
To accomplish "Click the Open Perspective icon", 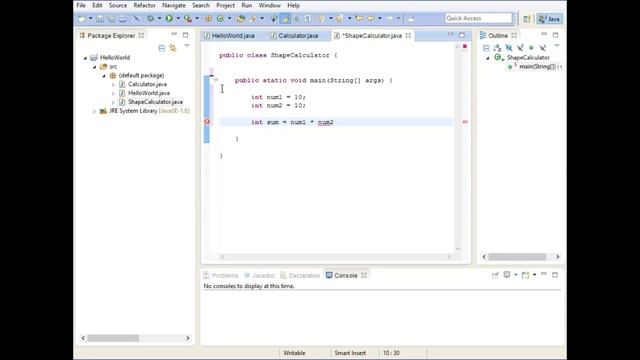I will [x=527, y=19].
